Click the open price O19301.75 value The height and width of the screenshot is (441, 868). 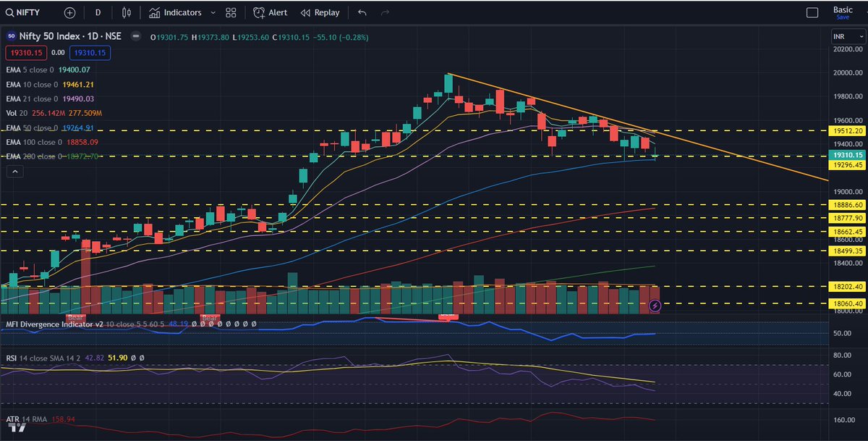pyautogui.click(x=171, y=37)
